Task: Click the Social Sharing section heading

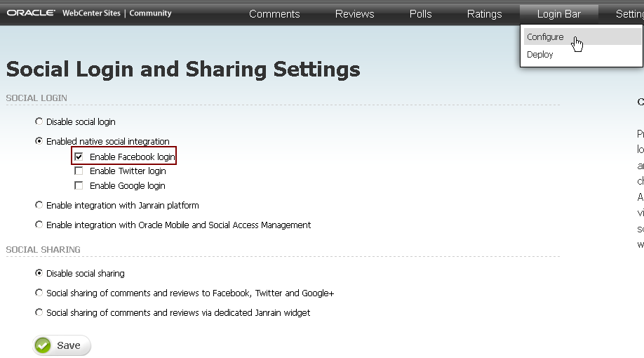Action: [43, 250]
